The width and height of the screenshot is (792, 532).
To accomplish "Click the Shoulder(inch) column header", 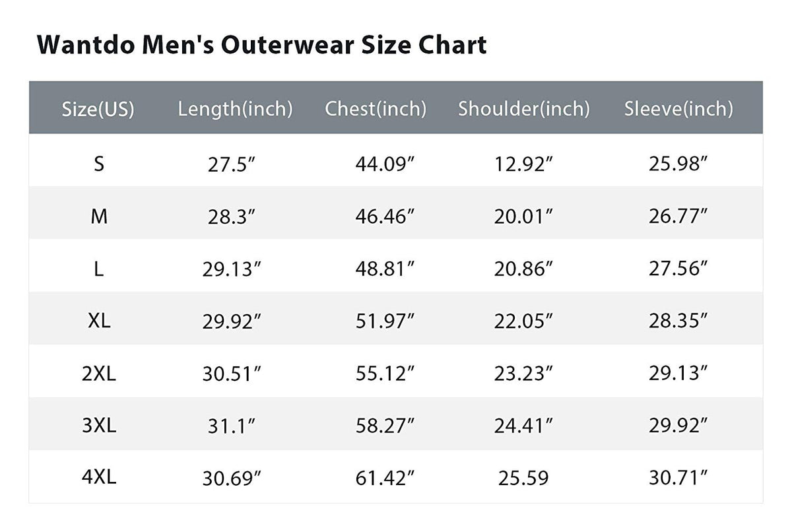I will (524, 109).
